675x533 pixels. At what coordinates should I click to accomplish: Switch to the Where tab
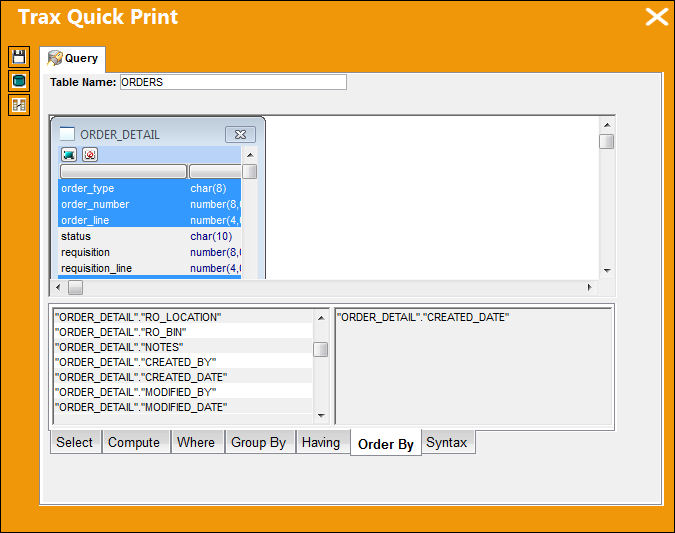coord(196,442)
